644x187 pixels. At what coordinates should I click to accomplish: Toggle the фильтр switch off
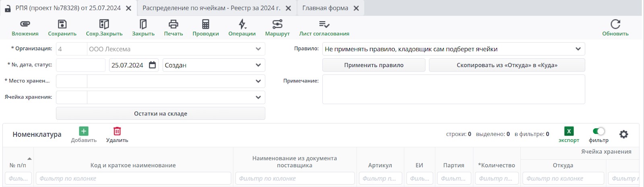click(x=599, y=131)
